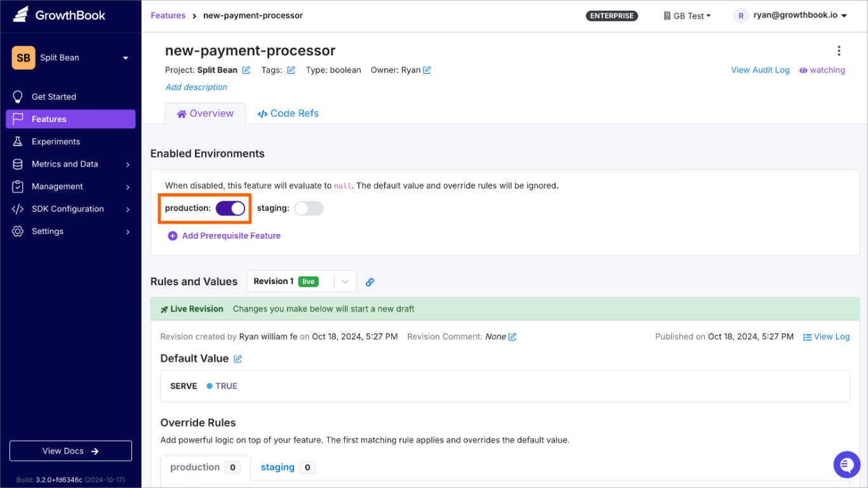This screenshot has height=488, width=868.
Task: Go to Experiments in the sidebar
Action: 70,142
